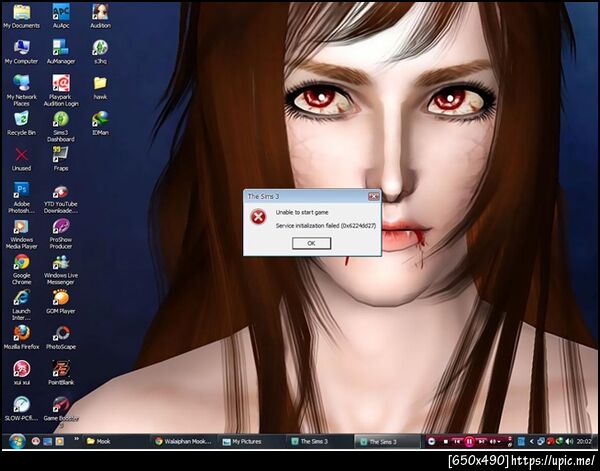The height and width of the screenshot is (471, 600).
Task: Select the PhotoScape desktop shortcut
Action: (61, 337)
